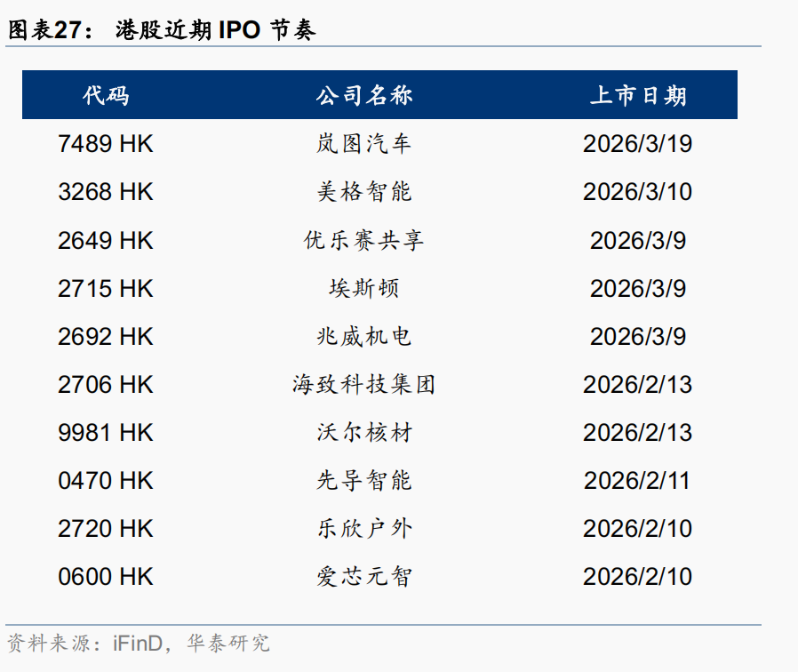Select the 公司名称 column header
Image resolution: width=798 pixels, height=672 pixels.
point(363,96)
